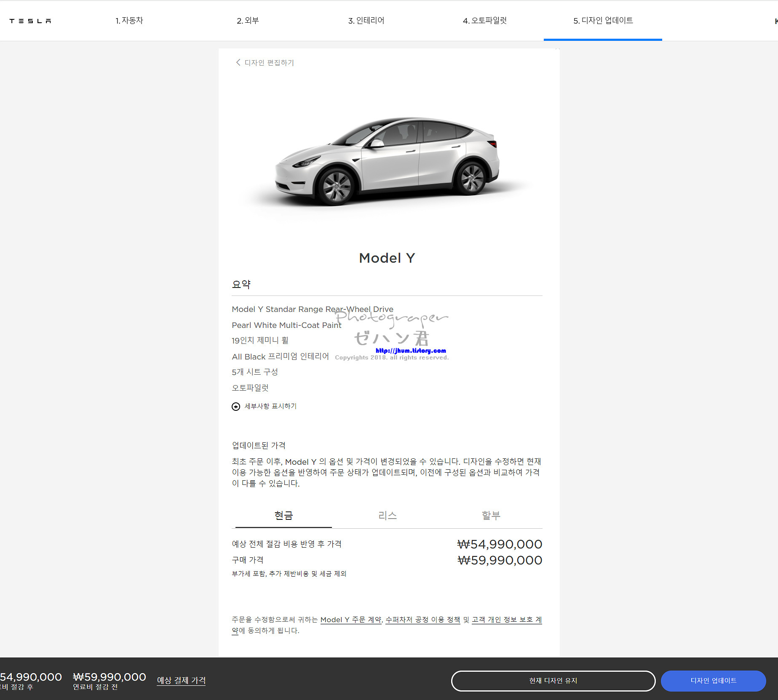
Task: Go to step 2. 외부
Action: (248, 21)
